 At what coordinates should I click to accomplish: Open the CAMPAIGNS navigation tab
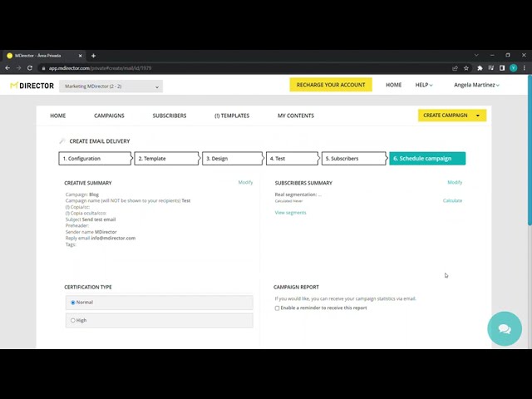point(109,116)
